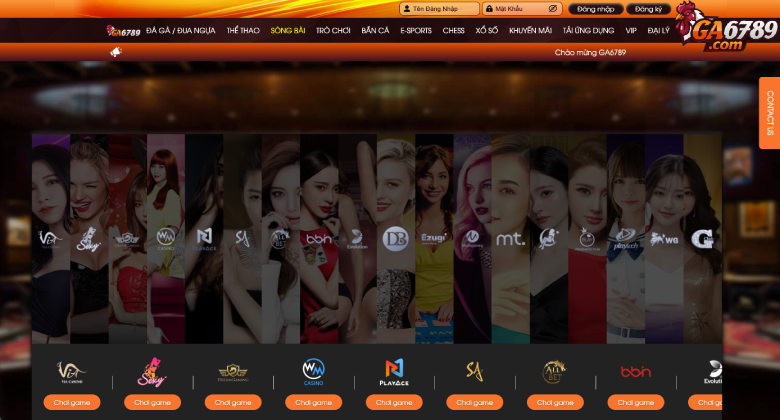Click the Đăng nhập login button

click(595, 9)
